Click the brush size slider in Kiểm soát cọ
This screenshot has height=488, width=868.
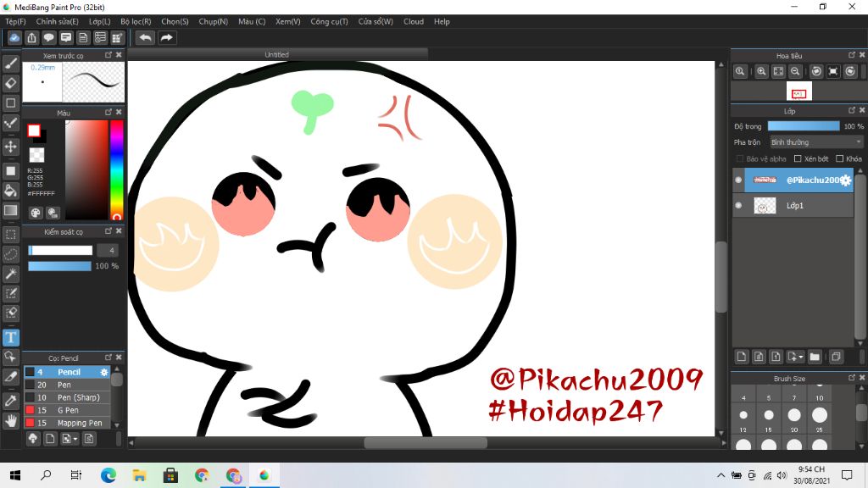[60, 251]
